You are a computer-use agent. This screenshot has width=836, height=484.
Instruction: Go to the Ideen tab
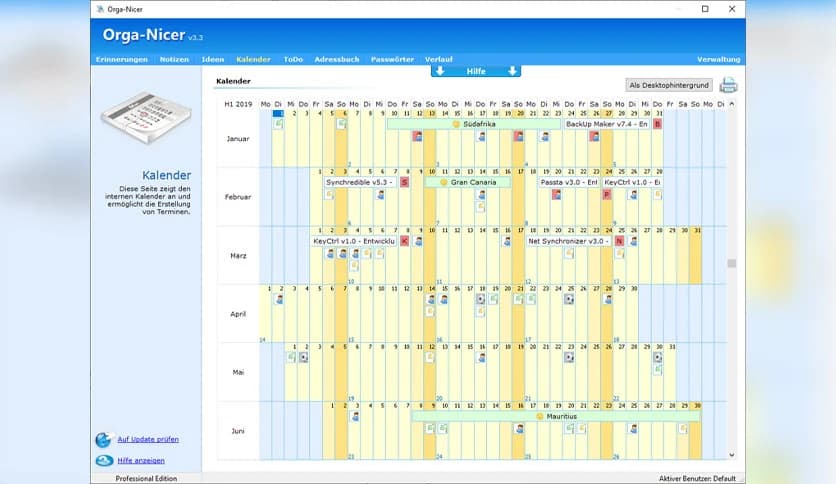(213, 59)
